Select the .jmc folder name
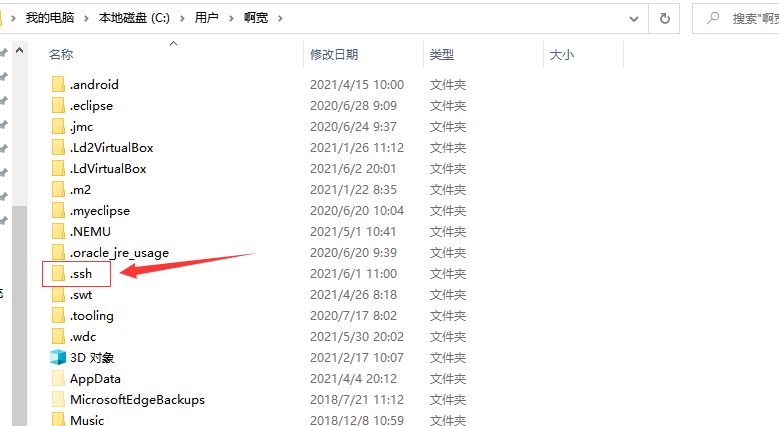This screenshot has height=426, width=779. click(x=81, y=127)
